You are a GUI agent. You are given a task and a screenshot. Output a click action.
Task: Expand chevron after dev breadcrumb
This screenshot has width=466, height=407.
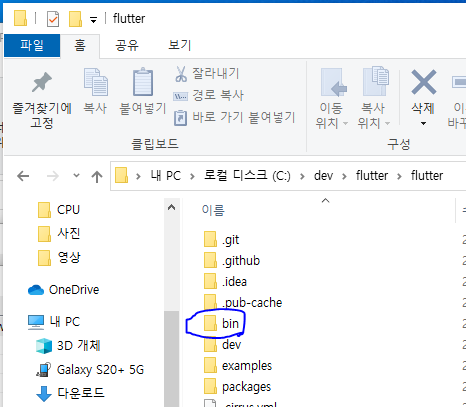(x=344, y=176)
